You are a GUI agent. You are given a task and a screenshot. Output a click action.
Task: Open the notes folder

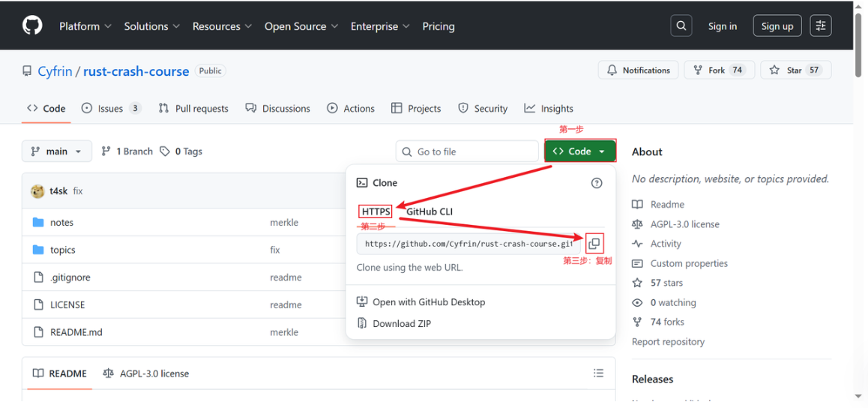coord(61,223)
